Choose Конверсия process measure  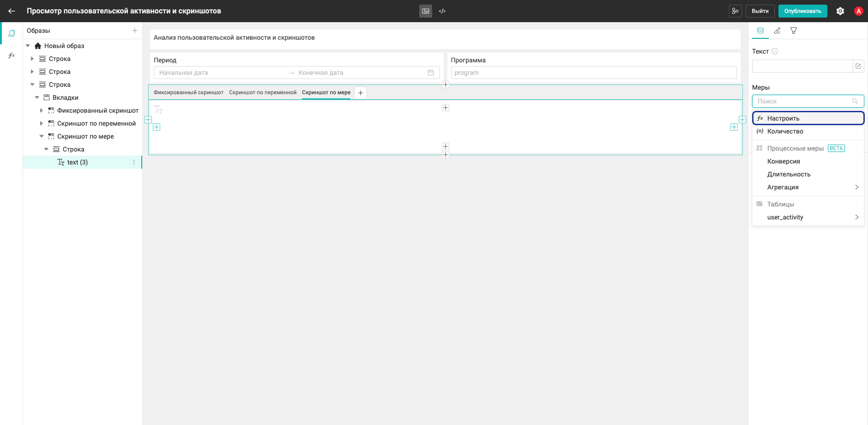pos(808,161)
